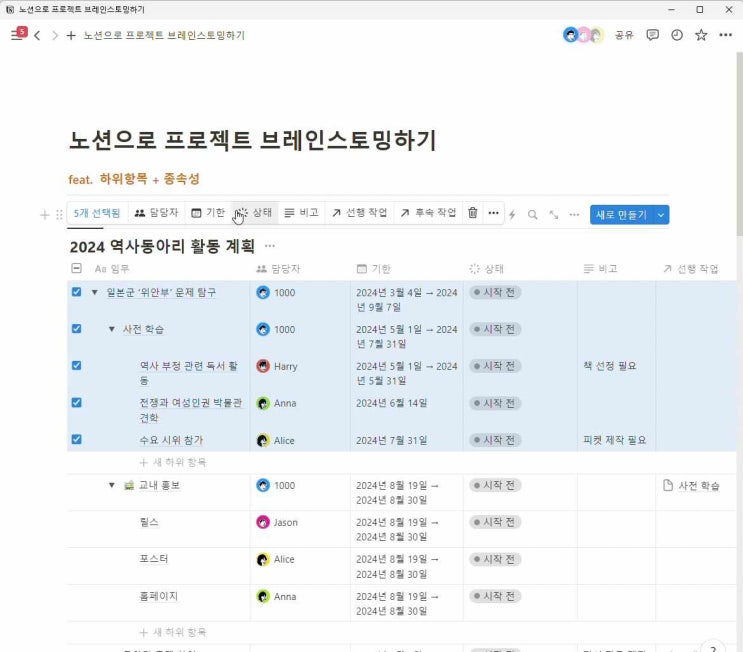Edit 기한 for selected rows

pyautogui.click(x=208, y=213)
